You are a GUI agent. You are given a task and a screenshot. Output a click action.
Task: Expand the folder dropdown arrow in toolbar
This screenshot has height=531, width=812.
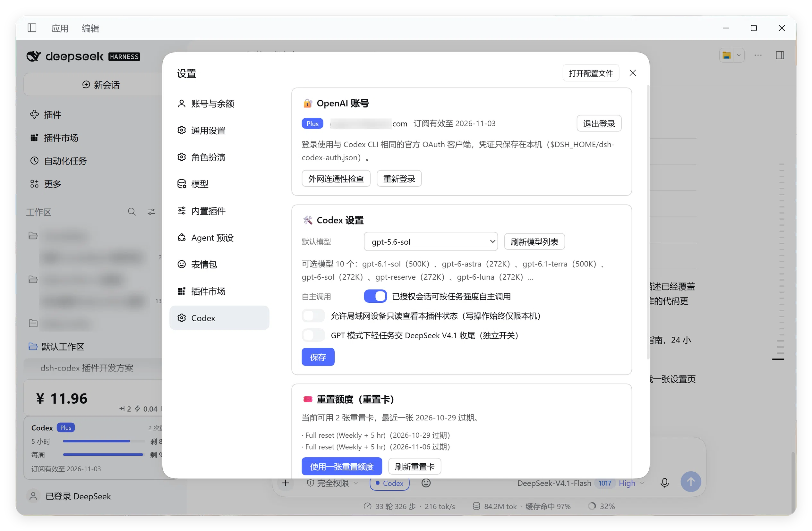pos(738,55)
